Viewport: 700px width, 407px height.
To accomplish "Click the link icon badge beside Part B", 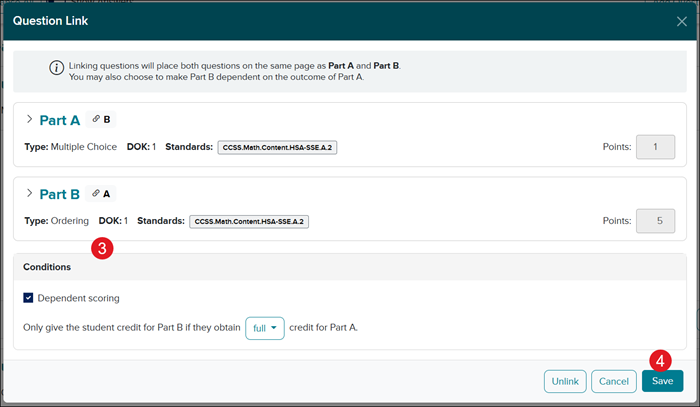I will pyautogui.click(x=101, y=194).
